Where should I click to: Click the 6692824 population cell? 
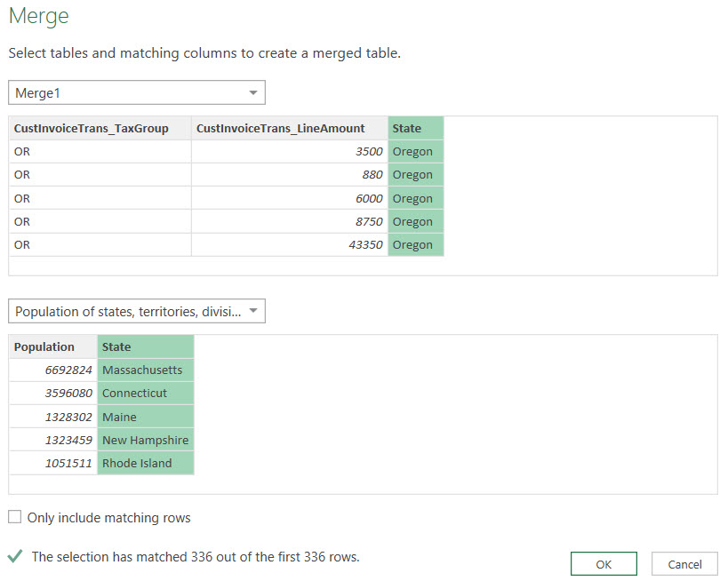(x=52, y=370)
